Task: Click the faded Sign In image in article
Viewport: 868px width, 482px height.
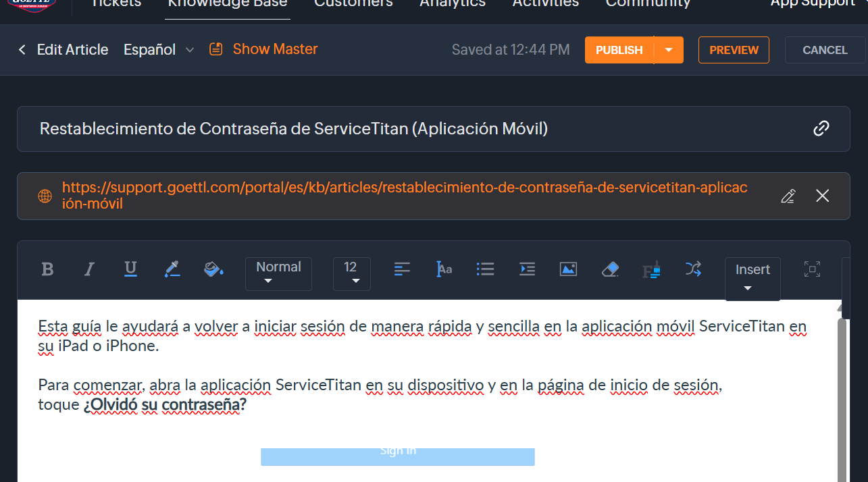Action: [398, 456]
